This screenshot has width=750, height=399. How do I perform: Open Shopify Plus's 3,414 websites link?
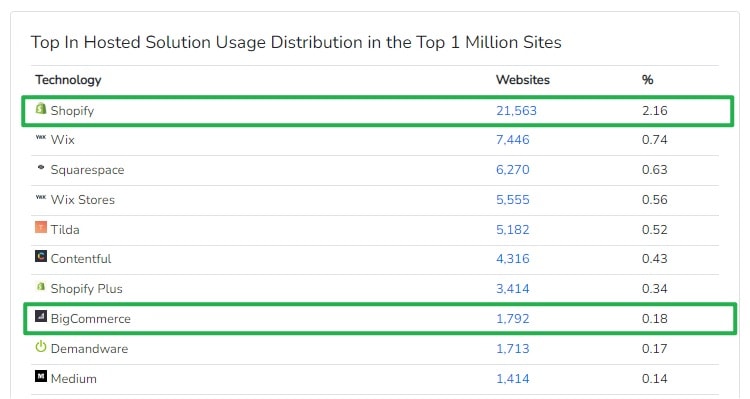point(512,289)
